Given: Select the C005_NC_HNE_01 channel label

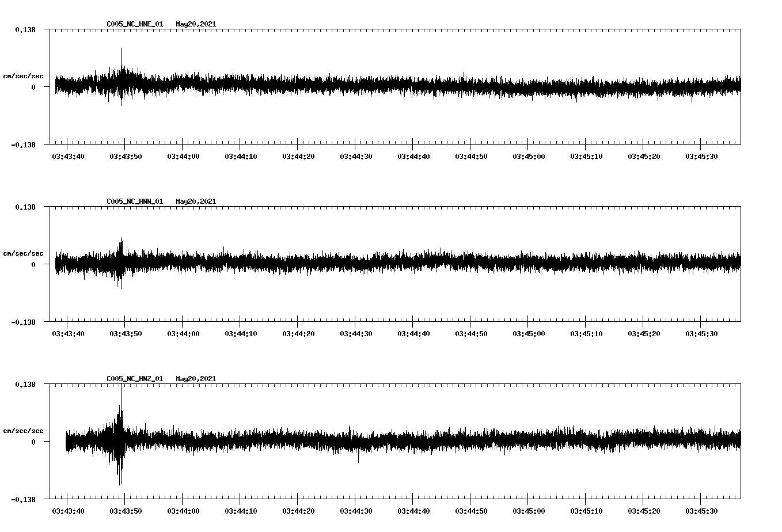Looking at the screenshot, I should coord(134,24).
